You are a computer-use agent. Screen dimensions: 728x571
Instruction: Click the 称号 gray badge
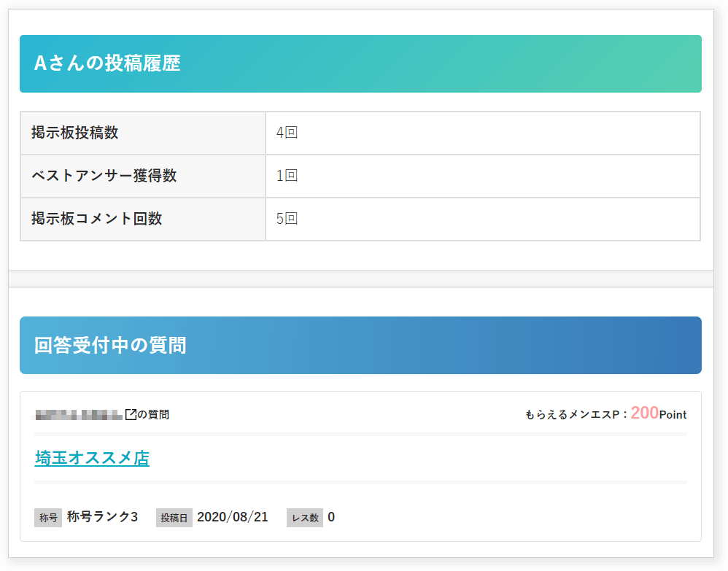click(48, 518)
